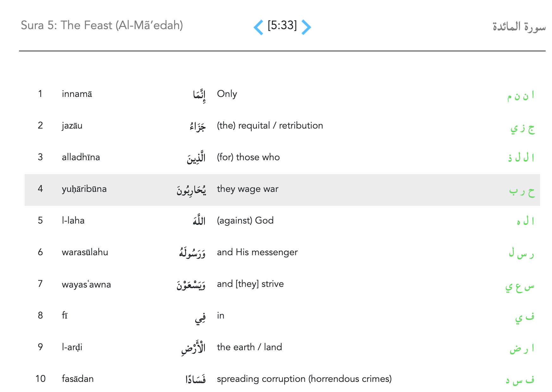Select the 'spreading corruption' translation text

[304, 379]
